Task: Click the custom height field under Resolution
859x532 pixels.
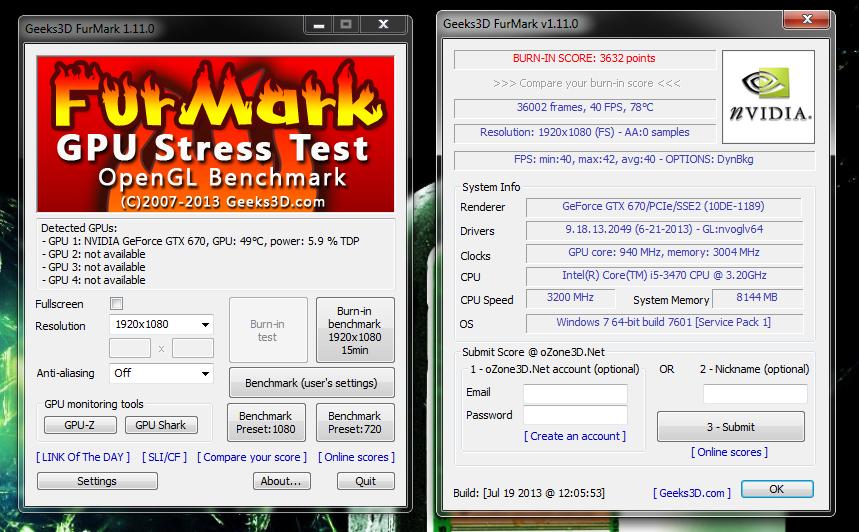Action: click(x=192, y=348)
